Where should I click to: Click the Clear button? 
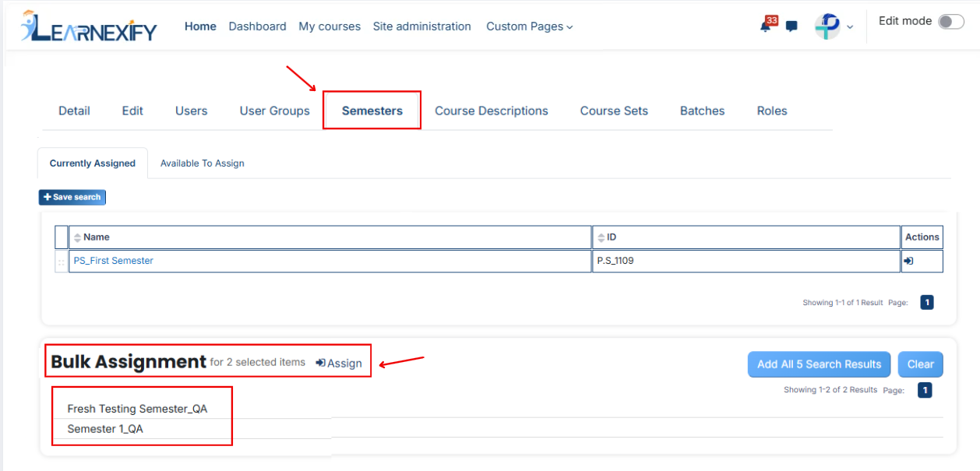pyautogui.click(x=921, y=364)
